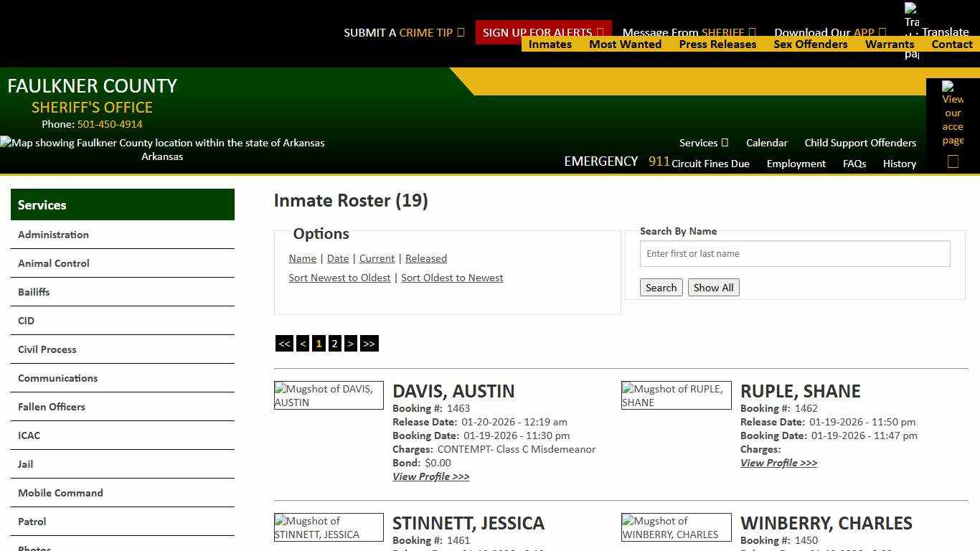The width and height of the screenshot is (980, 551).
Task: Navigate to the Sex Offenders page
Action: (811, 44)
